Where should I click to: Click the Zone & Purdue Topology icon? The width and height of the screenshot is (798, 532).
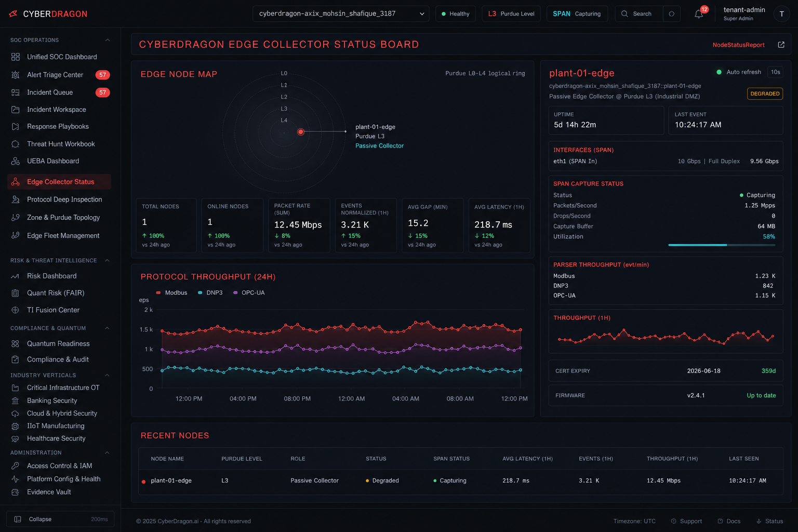(x=16, y=218)
